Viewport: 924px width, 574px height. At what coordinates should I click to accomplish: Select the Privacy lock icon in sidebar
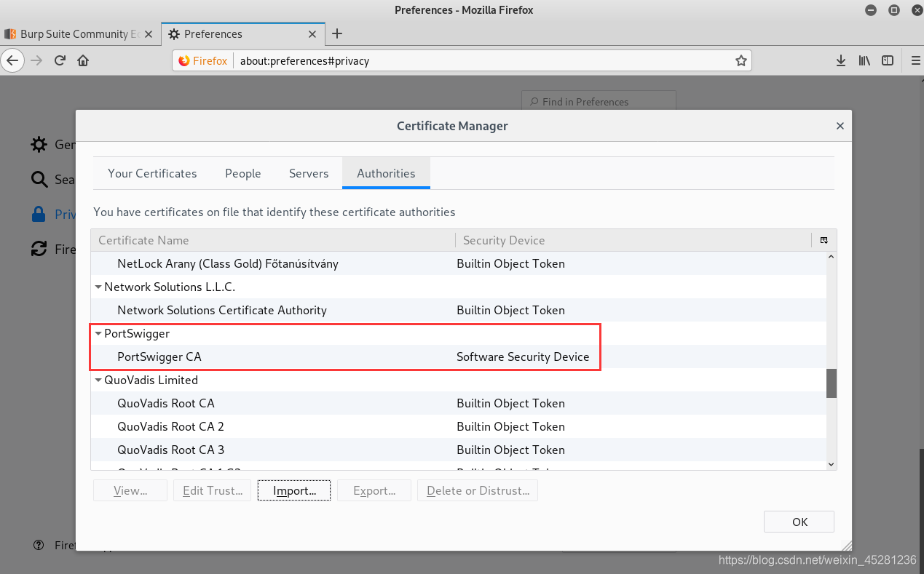point(39,214)
